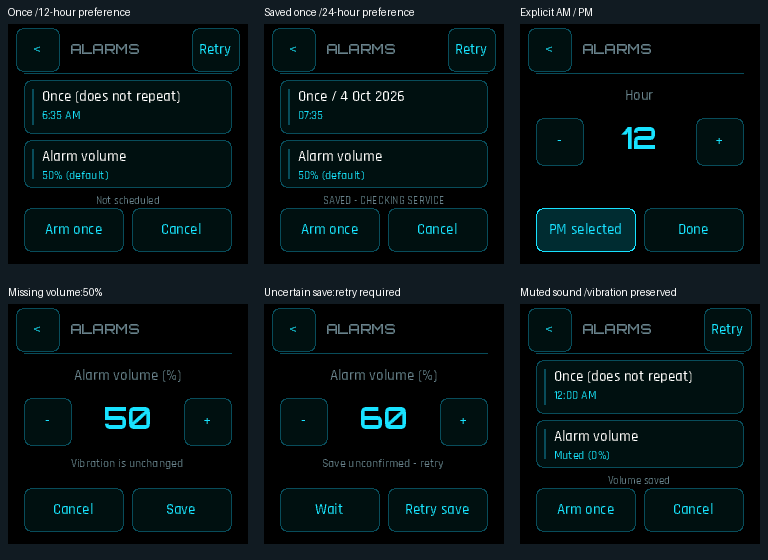Increase alarm volume from 50

tap(208, 422)
